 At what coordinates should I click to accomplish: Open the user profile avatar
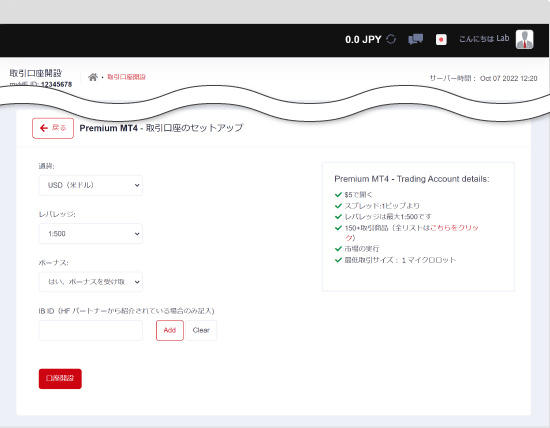coord(524,39)
